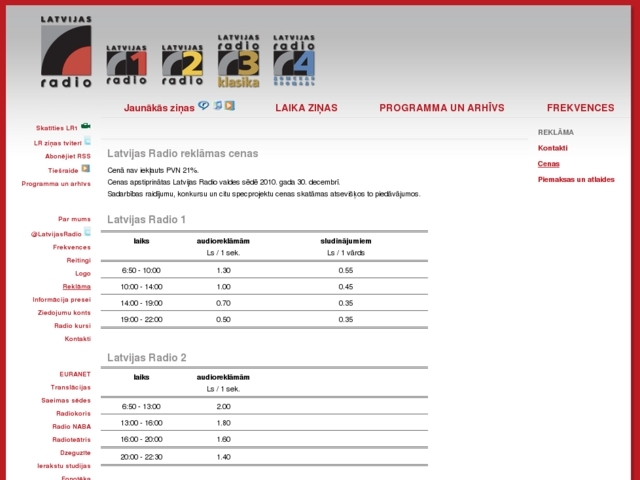Click the 2.00 price cell in Radio 2 table

(x=223, y=407)
